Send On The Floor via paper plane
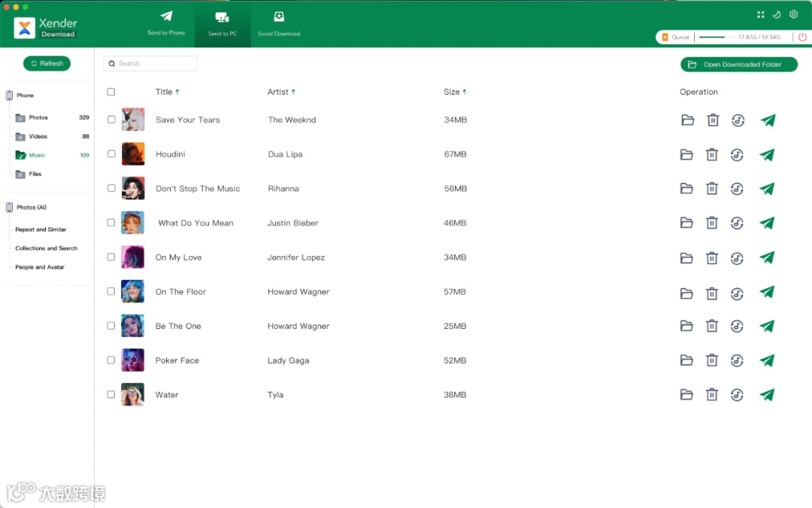Viewport: 812px width, 508px height. tap(767, 292)
